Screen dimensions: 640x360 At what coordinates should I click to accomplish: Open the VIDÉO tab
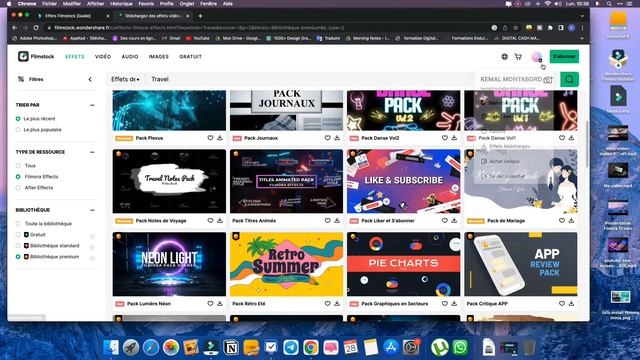point(103,57)
